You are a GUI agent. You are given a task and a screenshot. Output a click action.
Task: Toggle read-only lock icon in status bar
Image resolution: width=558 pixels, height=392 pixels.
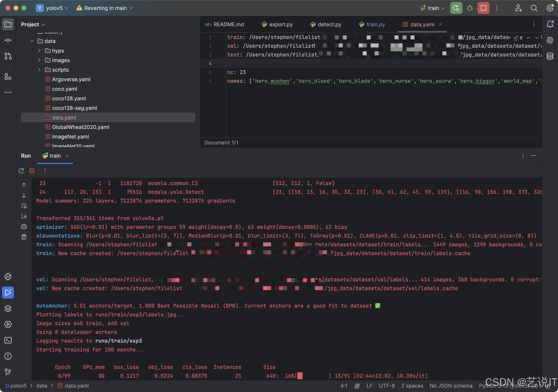pos(548,386)
